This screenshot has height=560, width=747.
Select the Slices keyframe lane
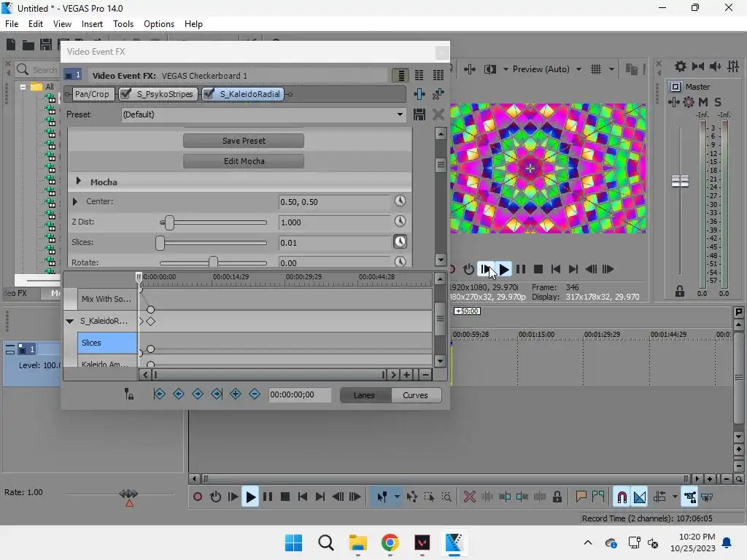point(107,343)
